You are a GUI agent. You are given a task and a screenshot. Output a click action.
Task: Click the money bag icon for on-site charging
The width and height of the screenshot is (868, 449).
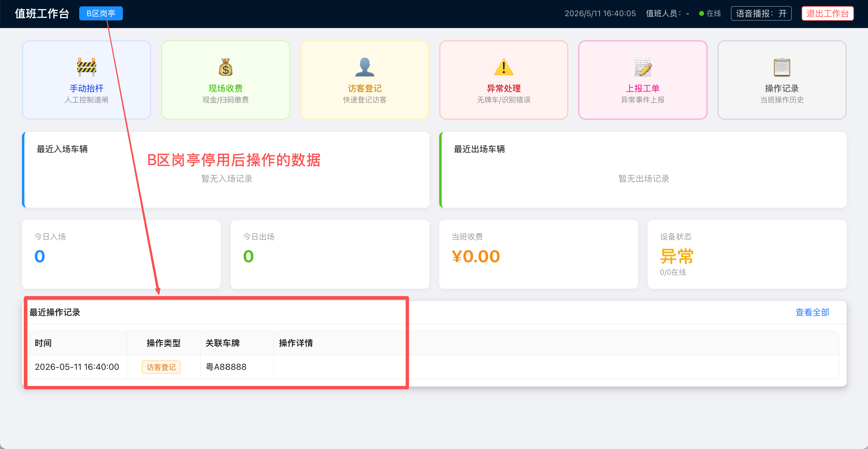(x=226, y=67)
